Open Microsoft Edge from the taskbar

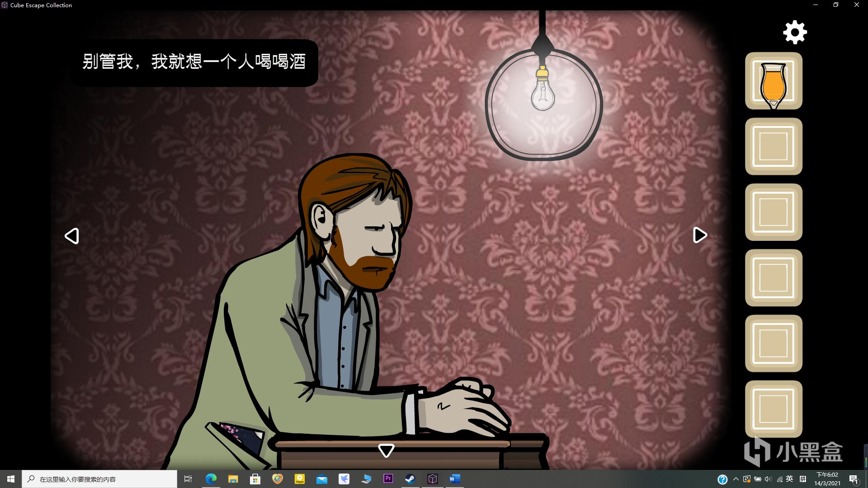pos(211,479)
